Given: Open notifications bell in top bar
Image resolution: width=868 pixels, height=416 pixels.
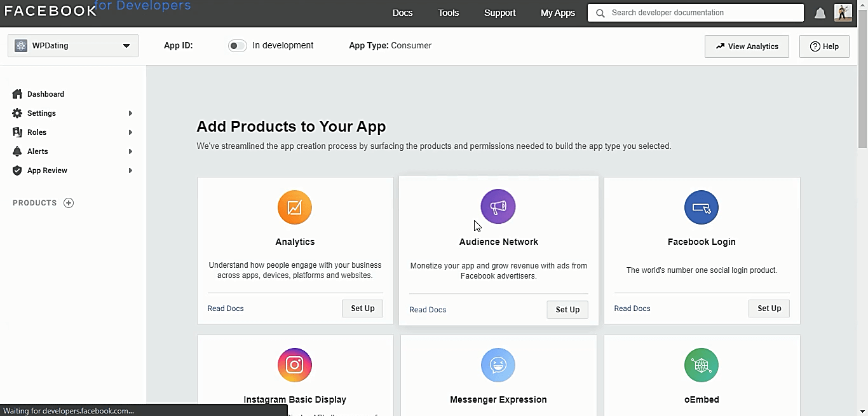Looking at the screenshot, I should coord(820,13).
